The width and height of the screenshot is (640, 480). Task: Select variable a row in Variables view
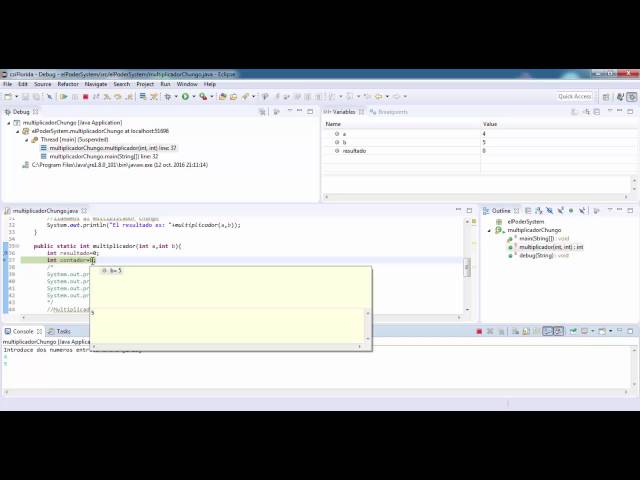click(x=480, y=134)
